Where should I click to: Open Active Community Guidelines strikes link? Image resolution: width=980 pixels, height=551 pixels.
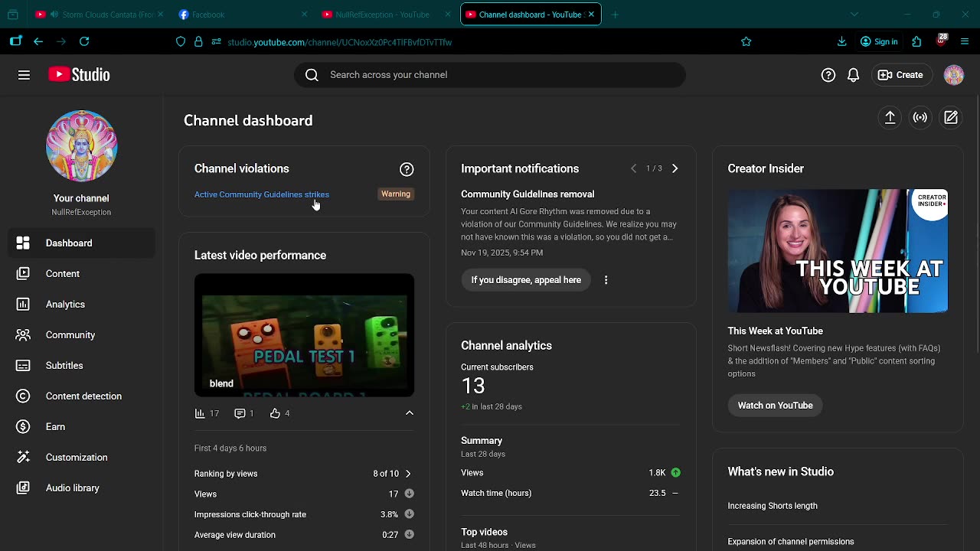pyautogui.click(x=262, y=194)
